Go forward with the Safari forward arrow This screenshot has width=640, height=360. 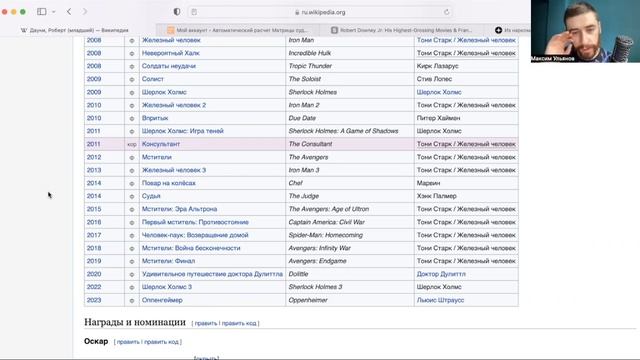[84, 12]
